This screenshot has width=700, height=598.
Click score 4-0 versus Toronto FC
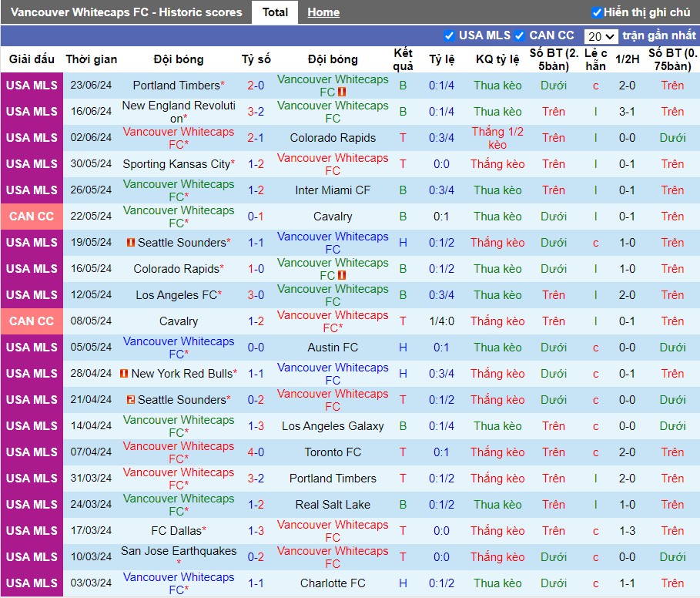tap(256, 452)
